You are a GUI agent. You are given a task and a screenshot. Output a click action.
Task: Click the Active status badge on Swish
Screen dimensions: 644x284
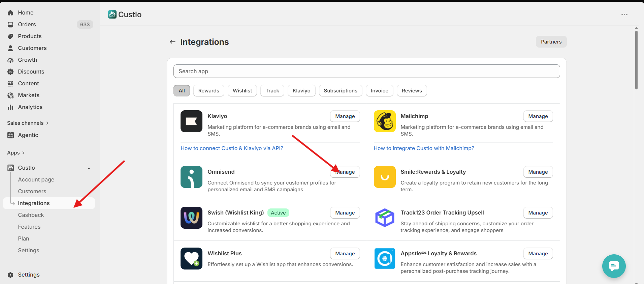(278, 212)
